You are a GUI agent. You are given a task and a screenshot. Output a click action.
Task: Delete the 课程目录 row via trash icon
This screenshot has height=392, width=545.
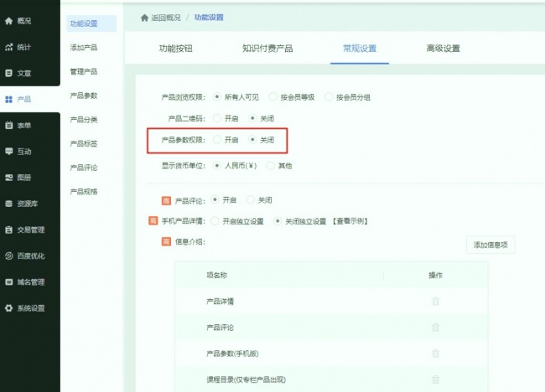pos(435,379)
